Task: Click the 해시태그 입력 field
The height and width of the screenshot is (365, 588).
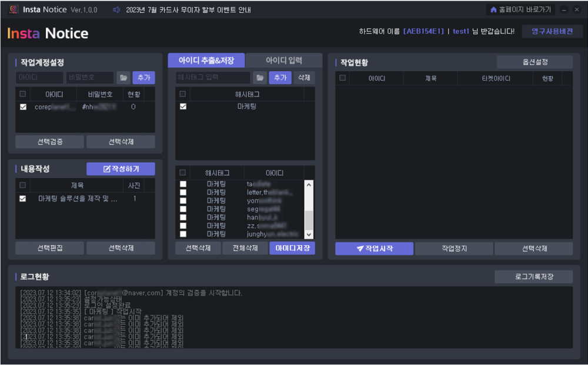Action: pos(213,78)
